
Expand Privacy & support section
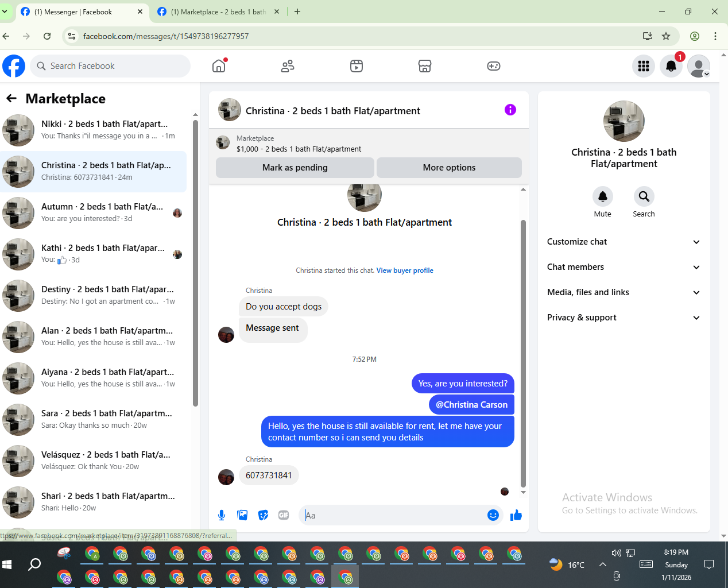click(624, 318)
